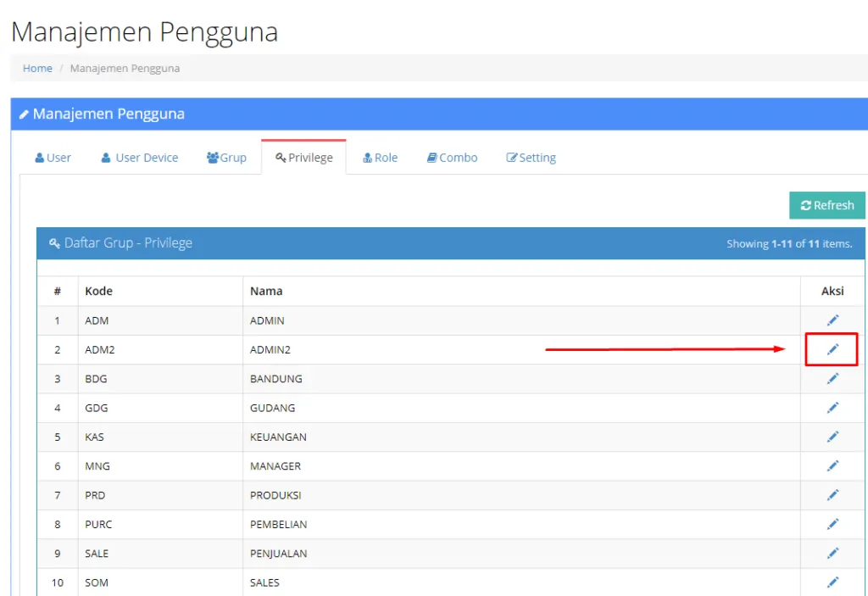Screen dimensions: 868x596
Task: Click pencil icon in MANAGER row
Action: coord(832,465)
